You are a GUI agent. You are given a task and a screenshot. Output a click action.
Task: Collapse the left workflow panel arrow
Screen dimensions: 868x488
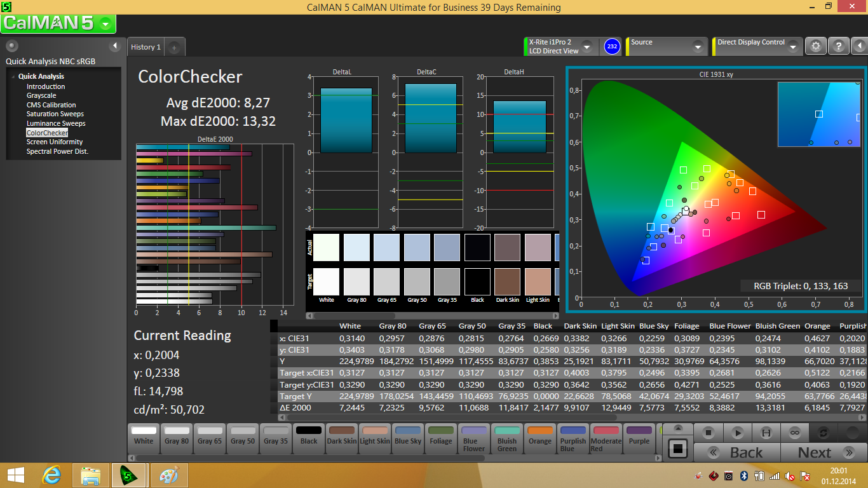[x=115, y=46]
